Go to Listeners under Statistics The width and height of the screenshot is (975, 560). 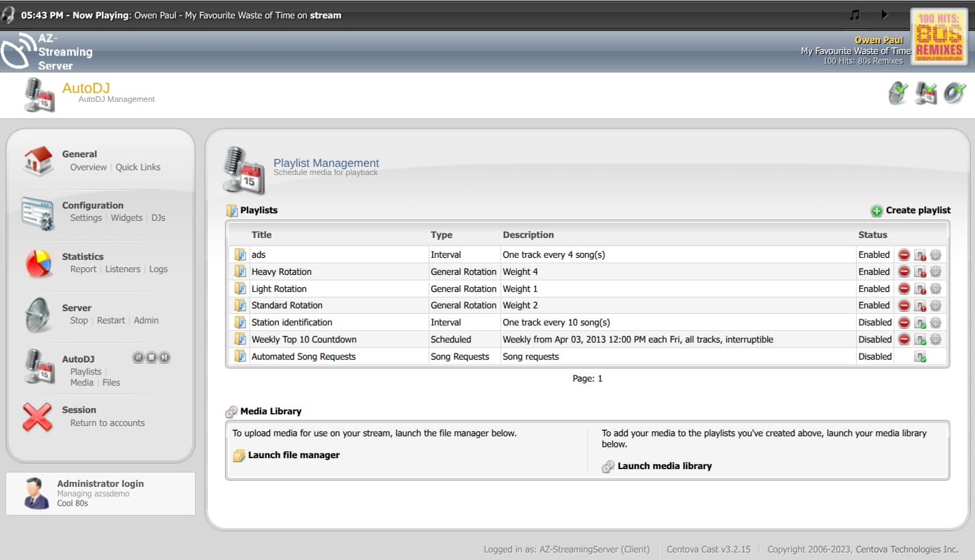[x=122, y=269]
